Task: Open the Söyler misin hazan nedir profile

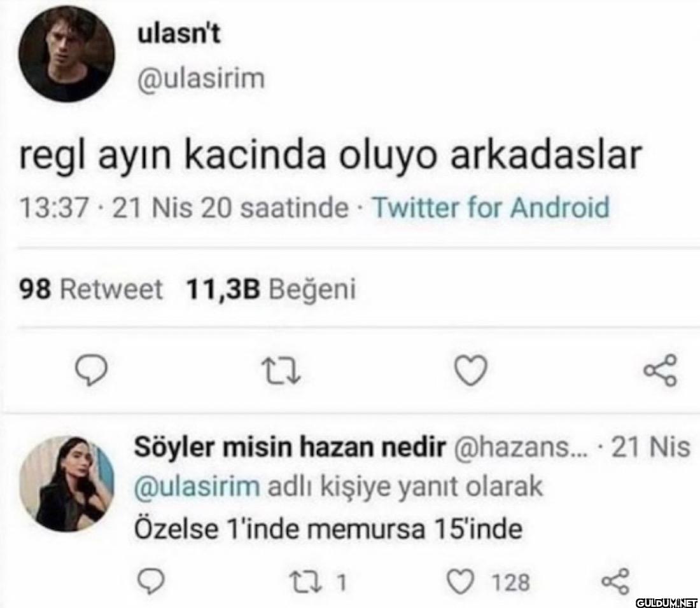Action: [x=288, y=448]
